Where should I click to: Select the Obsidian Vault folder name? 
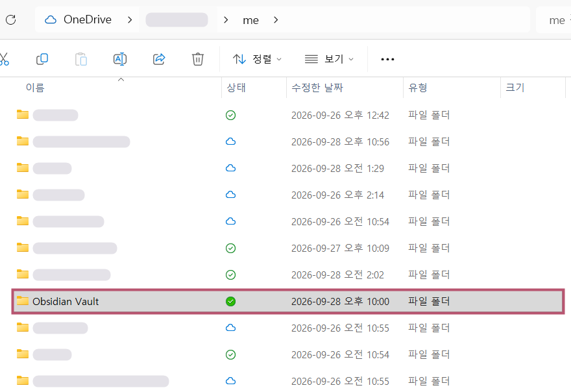click(66, 302)
